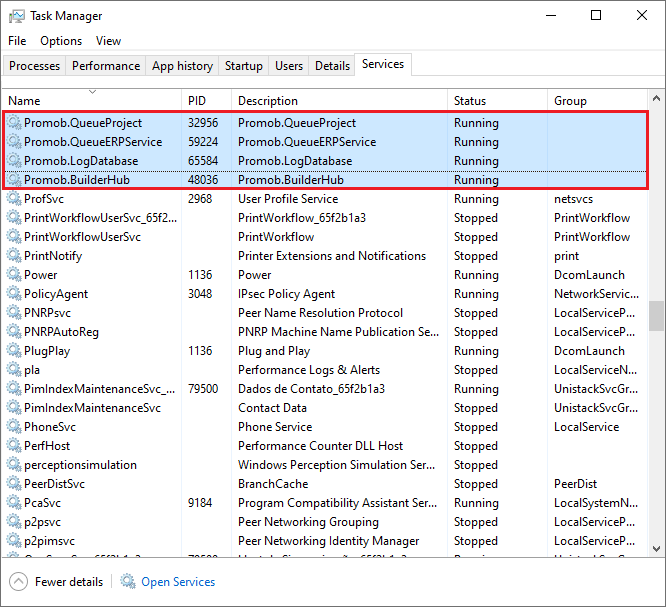
Task: Click the PlugPlay service gear icon
Action: coord(14,350)
